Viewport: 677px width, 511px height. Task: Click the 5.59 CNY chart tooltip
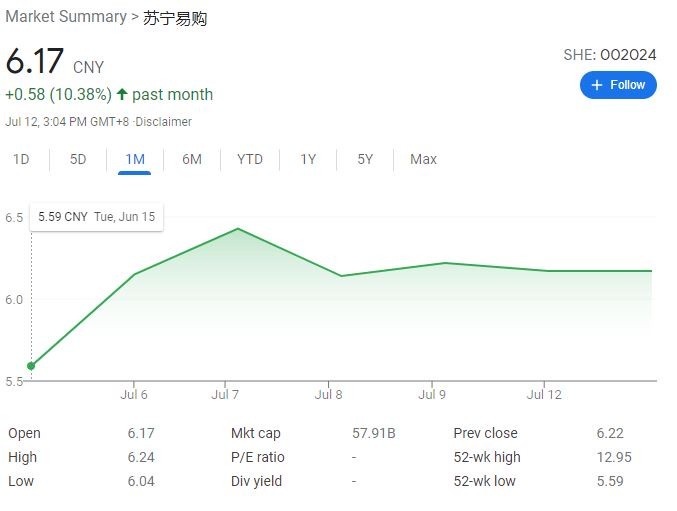[97, 216]
